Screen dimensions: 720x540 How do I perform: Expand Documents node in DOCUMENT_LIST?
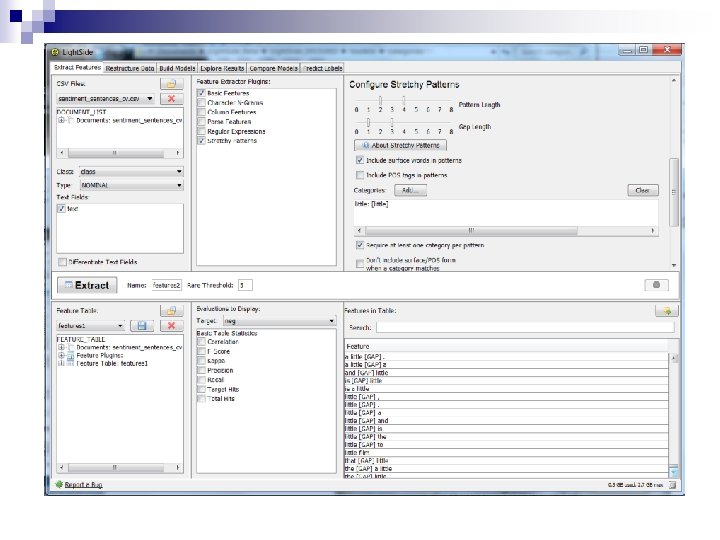(61, 120)
